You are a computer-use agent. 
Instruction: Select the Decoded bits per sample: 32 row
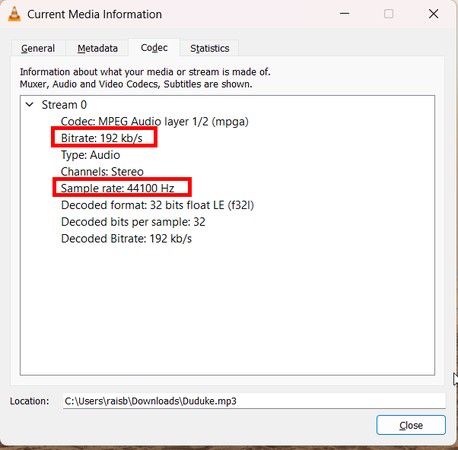point(133,222)
